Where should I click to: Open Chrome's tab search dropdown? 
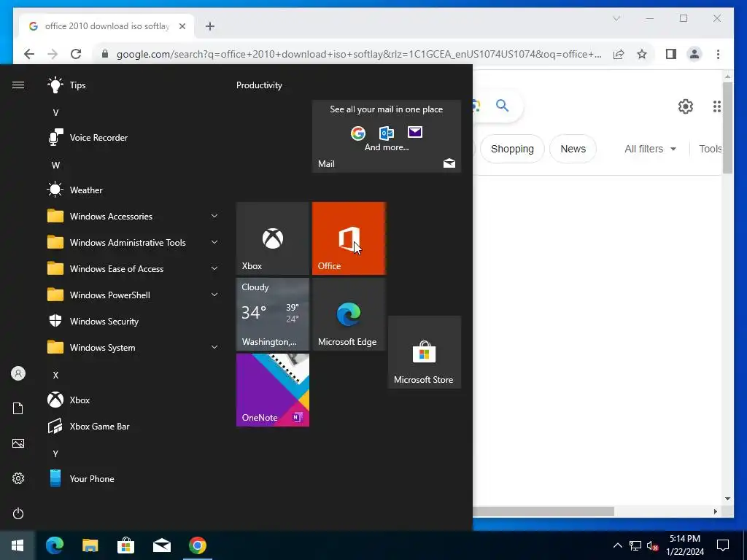click(616, 18)
